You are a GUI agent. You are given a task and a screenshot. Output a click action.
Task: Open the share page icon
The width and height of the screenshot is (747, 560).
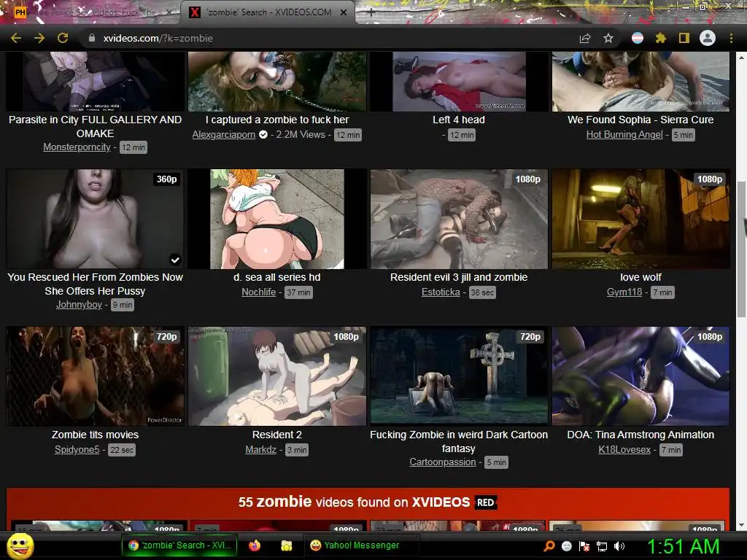pyautogui.click(x=585, y=38)
